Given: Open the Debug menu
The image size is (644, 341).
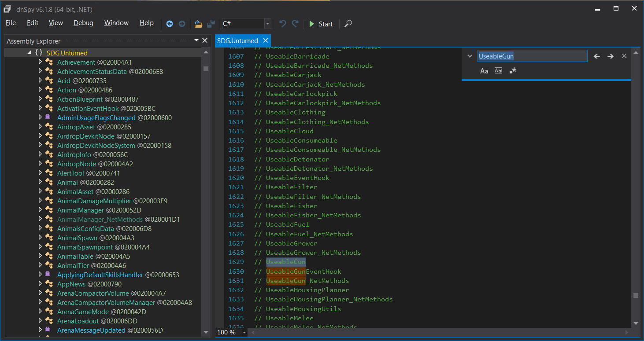Looking at the screenshot, I should pyautogui.click(x=83, y=23).
